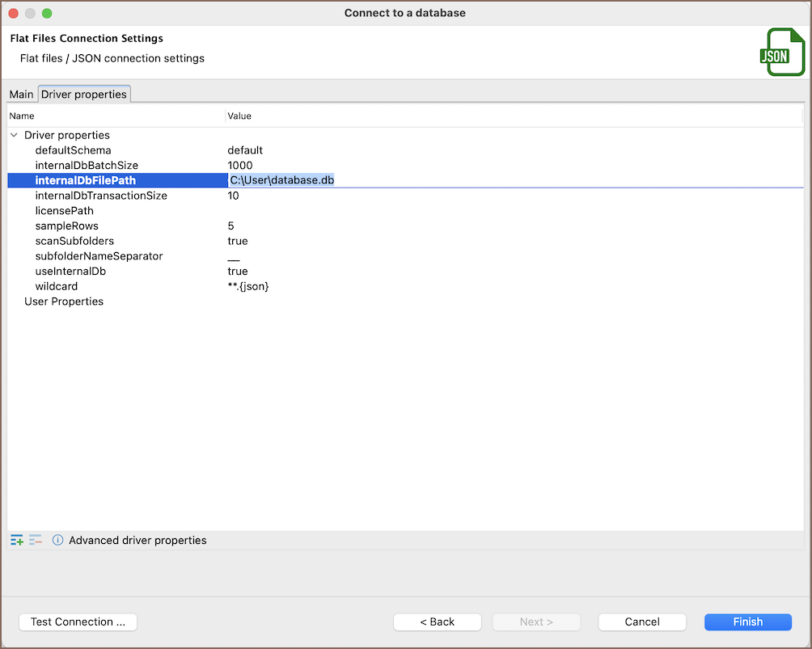The image size is (812, 649).
Task: Click Cancel to dismiss the dialog
Action: [x=642, y=622]
